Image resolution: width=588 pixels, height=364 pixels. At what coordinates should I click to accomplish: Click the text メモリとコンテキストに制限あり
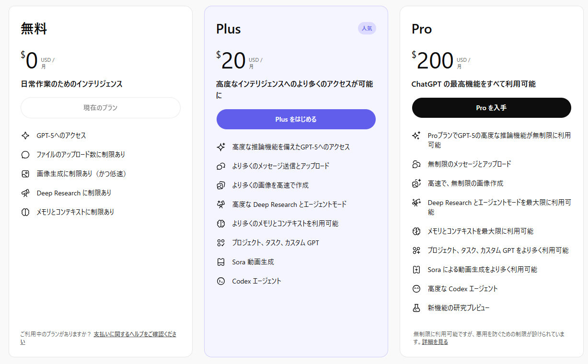76,212
